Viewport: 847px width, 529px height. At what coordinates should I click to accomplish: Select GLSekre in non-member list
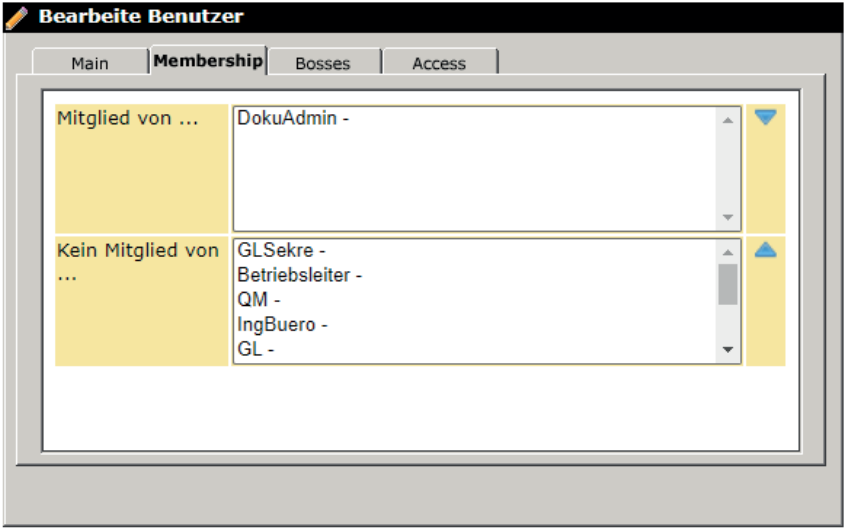pyautogui.click(x=281, y=251)
